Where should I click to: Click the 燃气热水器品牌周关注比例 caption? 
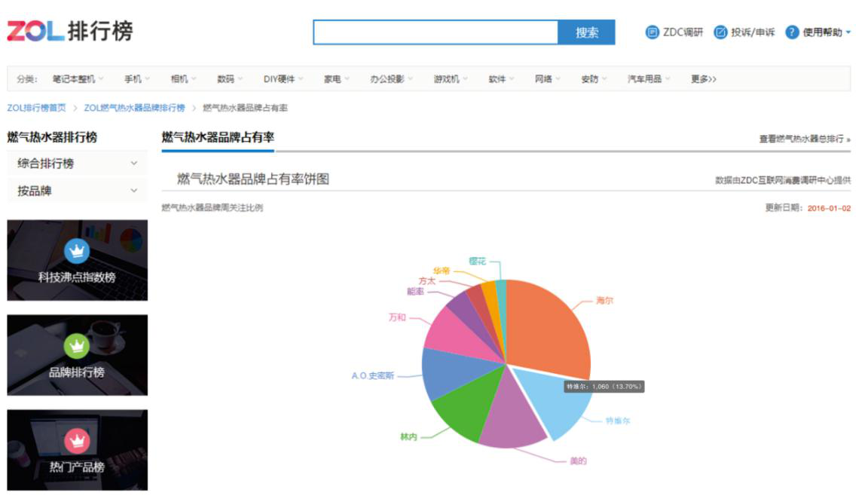point(212,208)
